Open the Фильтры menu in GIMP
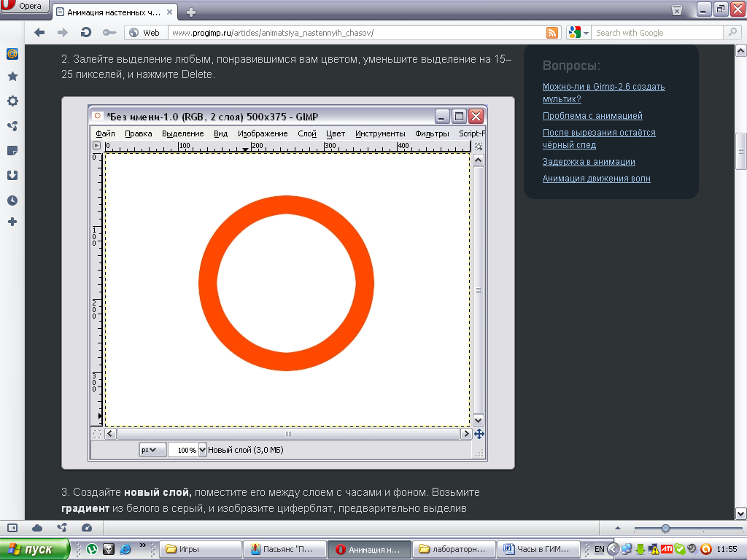Image resolution: width=747 pixels, height=560 pixels. click(432, 133)
